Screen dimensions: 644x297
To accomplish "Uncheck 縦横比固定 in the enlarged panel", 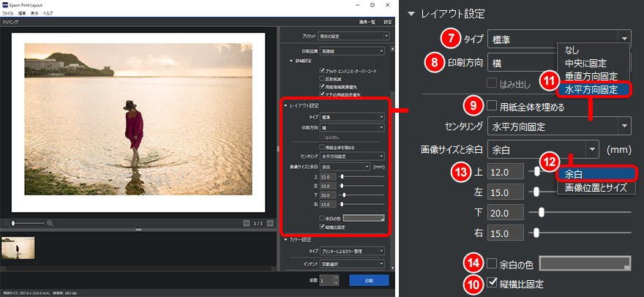I will [x=492, y=282].
